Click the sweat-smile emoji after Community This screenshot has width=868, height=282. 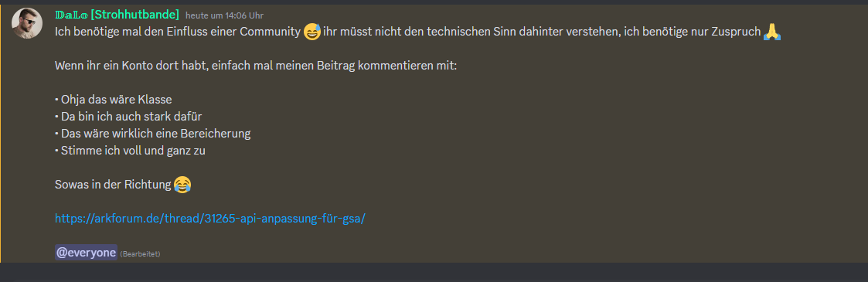(x=312, y=32)
